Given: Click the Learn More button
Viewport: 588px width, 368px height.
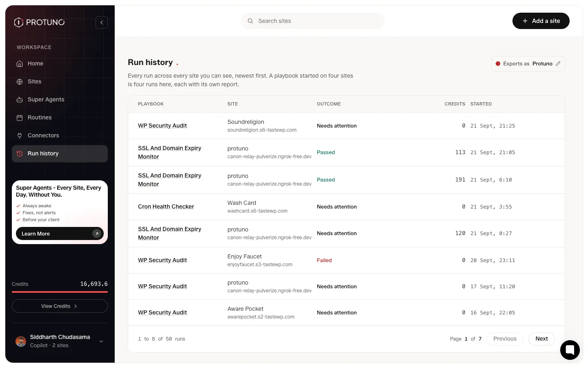Looking at the screenshot, I should pos(60,233).
